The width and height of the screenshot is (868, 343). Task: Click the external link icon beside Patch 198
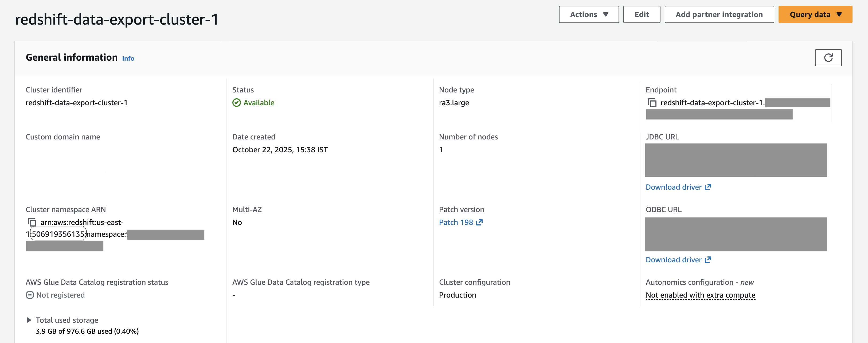[x=479, y=222]
